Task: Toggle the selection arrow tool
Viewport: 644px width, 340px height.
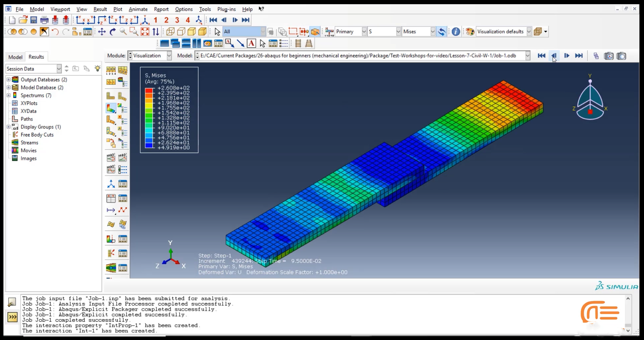Action: pos(217,32)
